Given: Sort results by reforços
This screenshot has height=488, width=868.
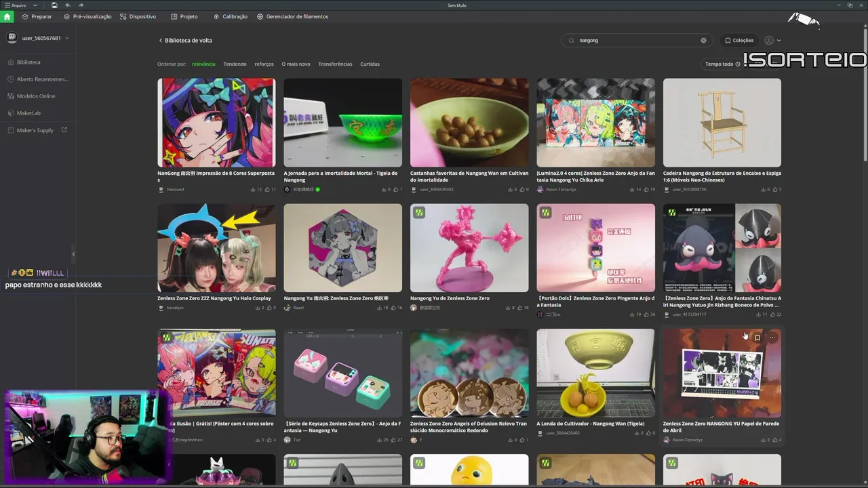Looking at the screenshot, I should (x=264, y=64).
